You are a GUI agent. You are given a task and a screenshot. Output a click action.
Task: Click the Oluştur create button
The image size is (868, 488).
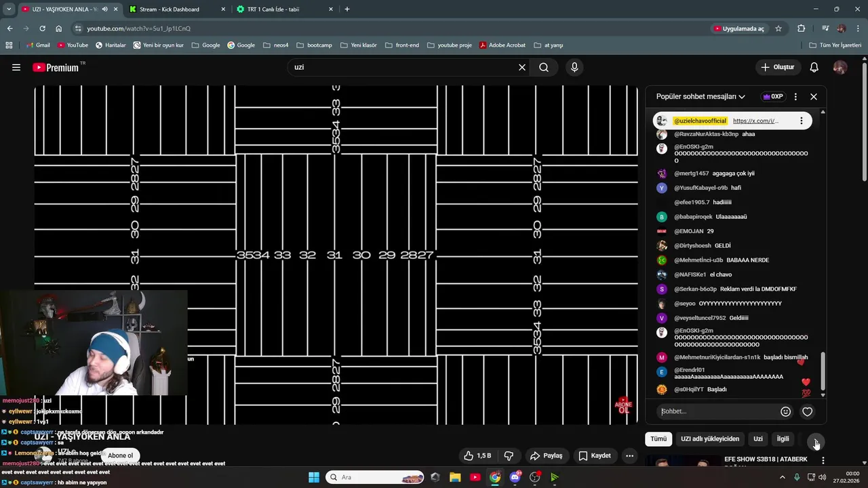[x=777, y=67]
